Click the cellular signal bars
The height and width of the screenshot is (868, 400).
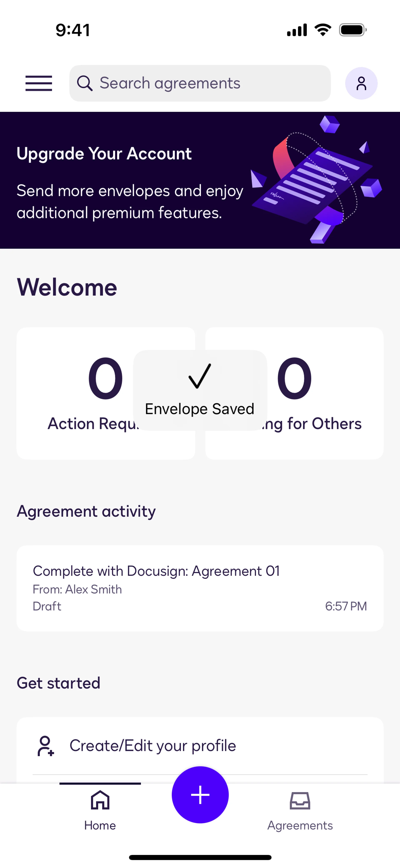[x=297, y=30]
